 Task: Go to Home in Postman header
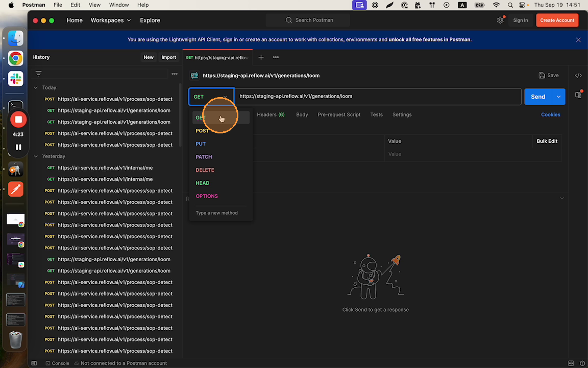pos(75,20)
